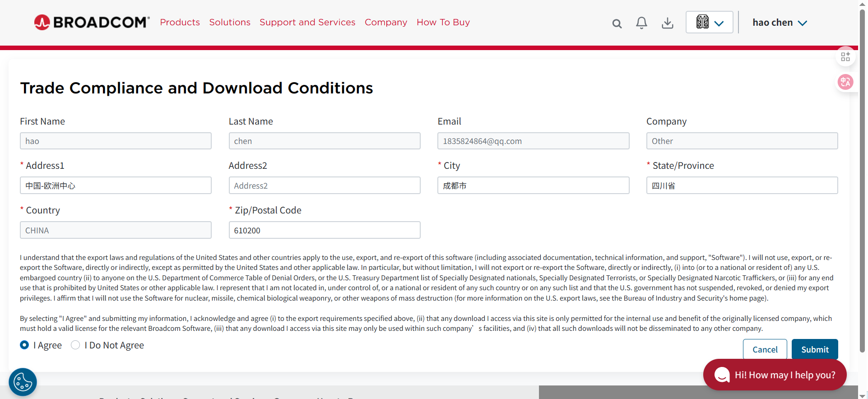Expand the hao chen user menu
The image size is (868, 399).
[x=780, y=23]
